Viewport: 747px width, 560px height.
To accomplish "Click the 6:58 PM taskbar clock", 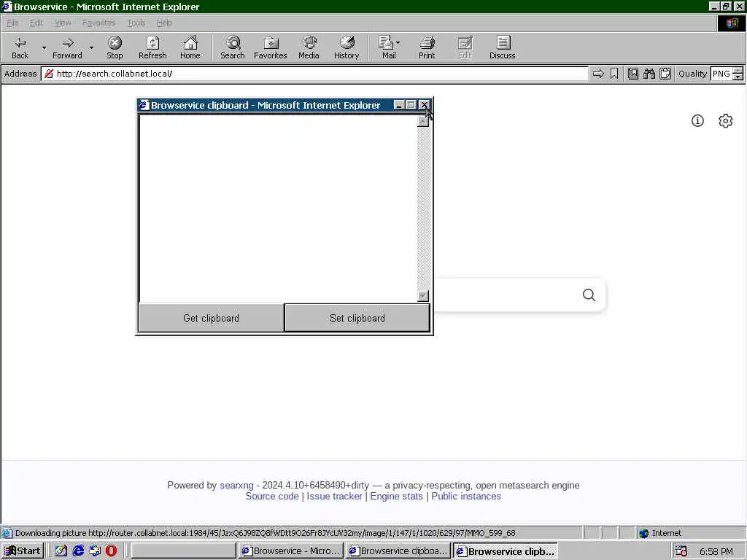I will click(716, 551).
